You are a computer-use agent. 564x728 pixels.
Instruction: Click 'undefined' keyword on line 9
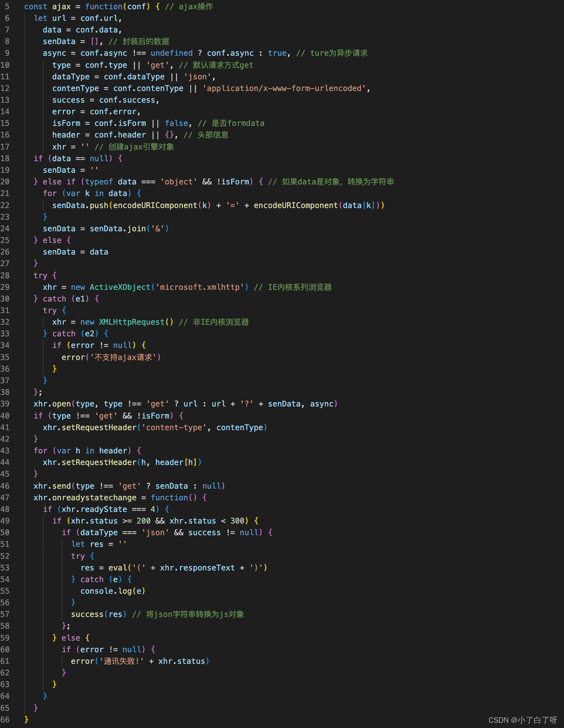(171, 53)
